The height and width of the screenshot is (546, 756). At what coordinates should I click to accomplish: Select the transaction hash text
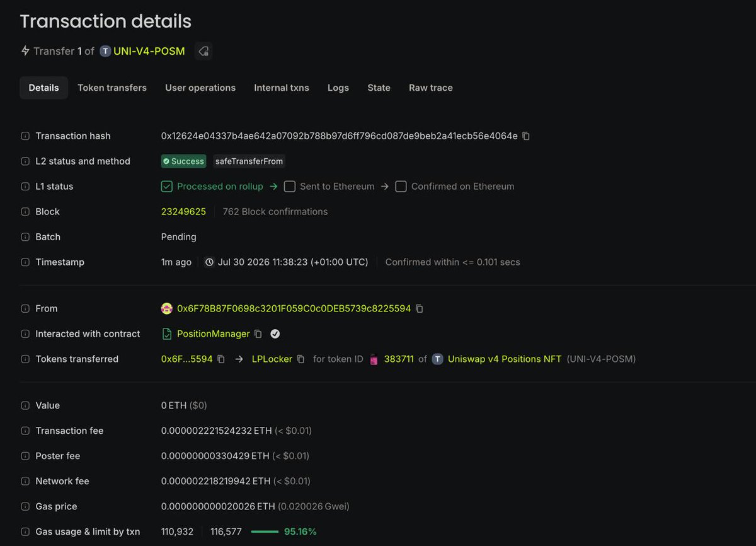pyautogui.click(x=340, y=136)
